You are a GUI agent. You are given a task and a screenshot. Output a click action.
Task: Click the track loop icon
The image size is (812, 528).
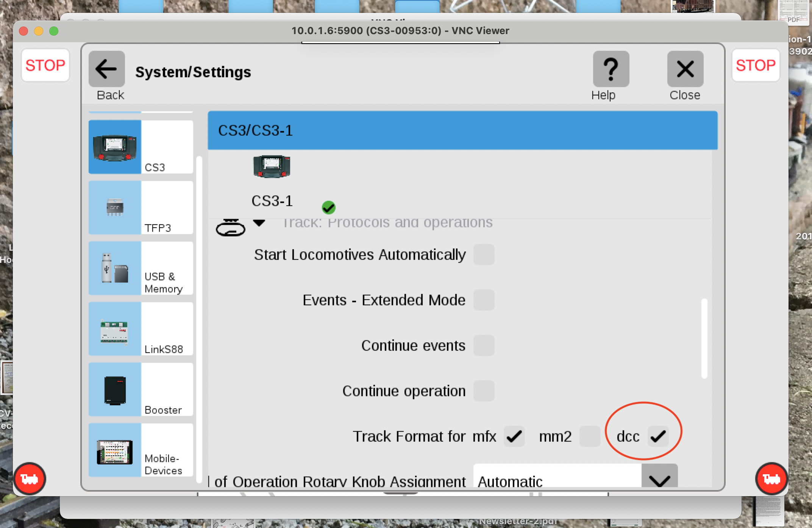click(230, 227)
